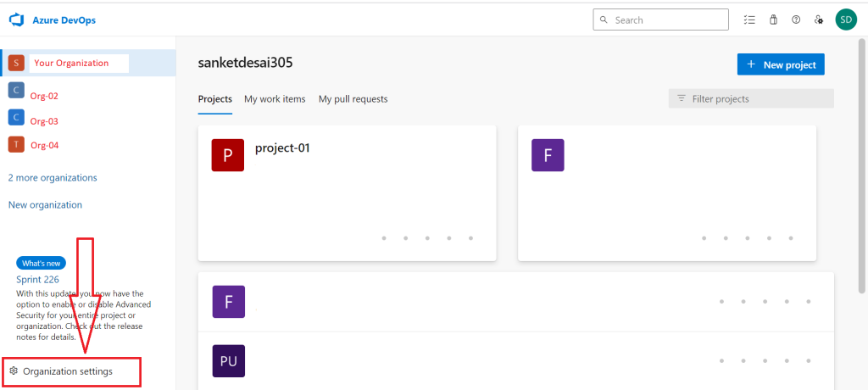Open the SD account avatar
The height and width of the screenshot is (390, 868).
click(845, 19)
